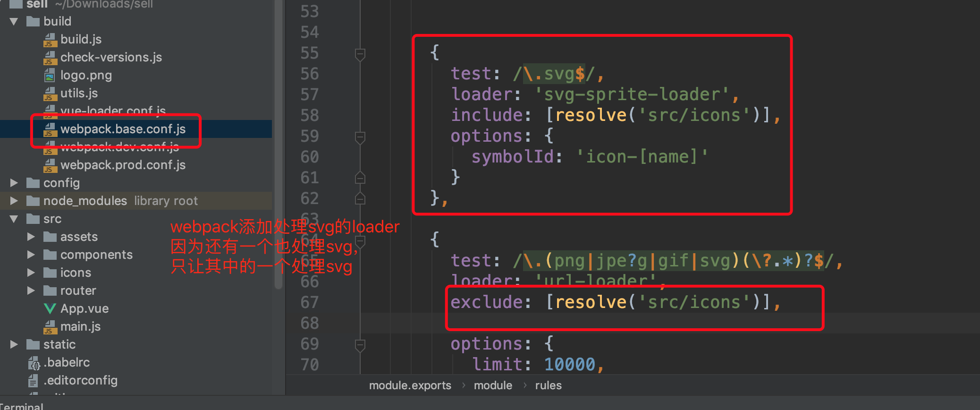980x410 pixels.
Task: Click the sell project root name
Action: 37,4
